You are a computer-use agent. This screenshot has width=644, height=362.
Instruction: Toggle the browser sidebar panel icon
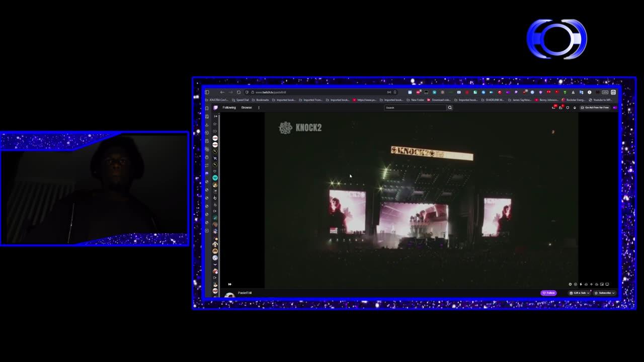click(x=207, y=92)
